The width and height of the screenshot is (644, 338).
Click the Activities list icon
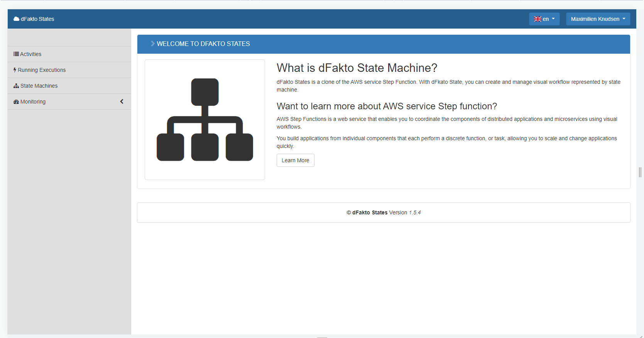point(16,54)
